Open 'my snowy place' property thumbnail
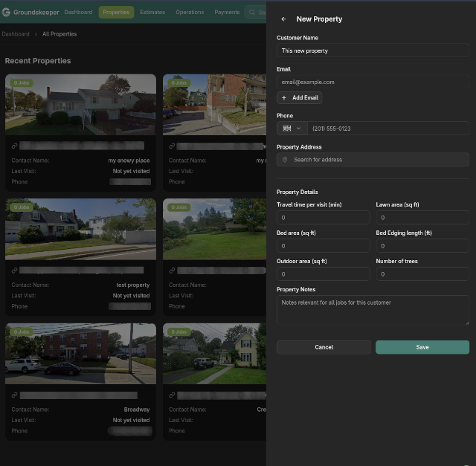This screenshot has width=476, height=466. [x=80, y=104]
